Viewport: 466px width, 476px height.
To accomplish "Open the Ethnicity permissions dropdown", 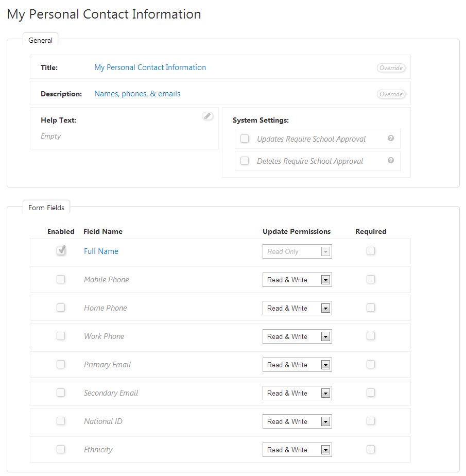I will (x=325, y=449).
